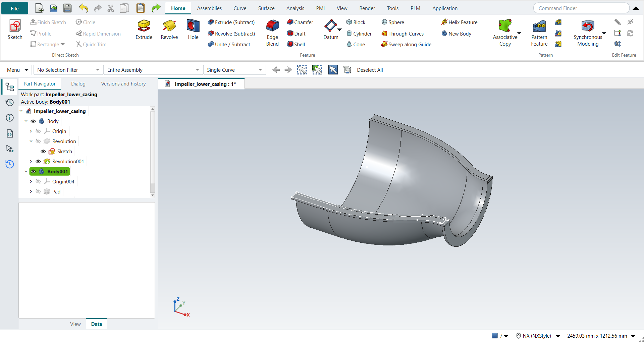The image size is (644, 342).
Task: Click the Pattern Feature icon
Action: pos(539,33)
